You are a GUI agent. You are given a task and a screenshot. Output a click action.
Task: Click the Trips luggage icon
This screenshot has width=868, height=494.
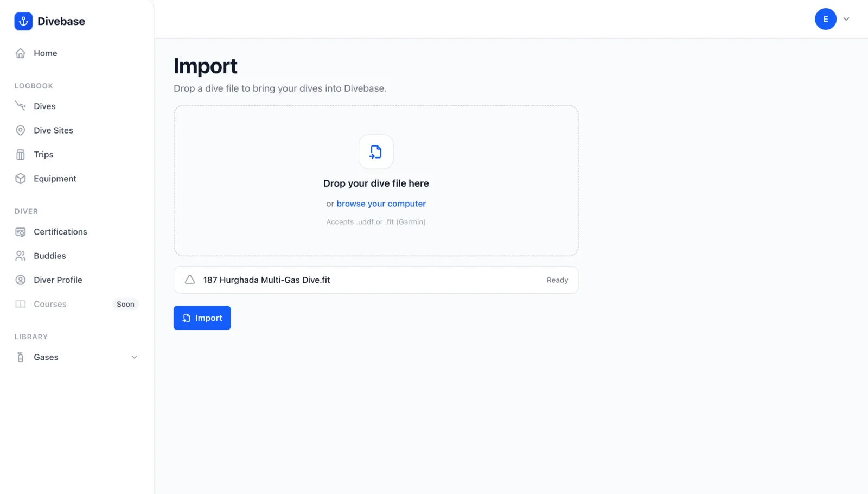pyautogui.click(x=21, y=155)
